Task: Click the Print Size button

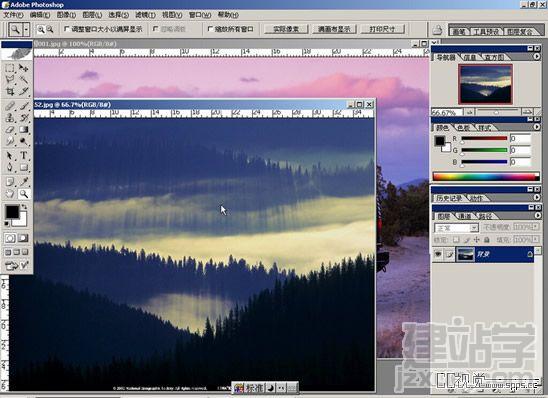Action: (382, 29)
